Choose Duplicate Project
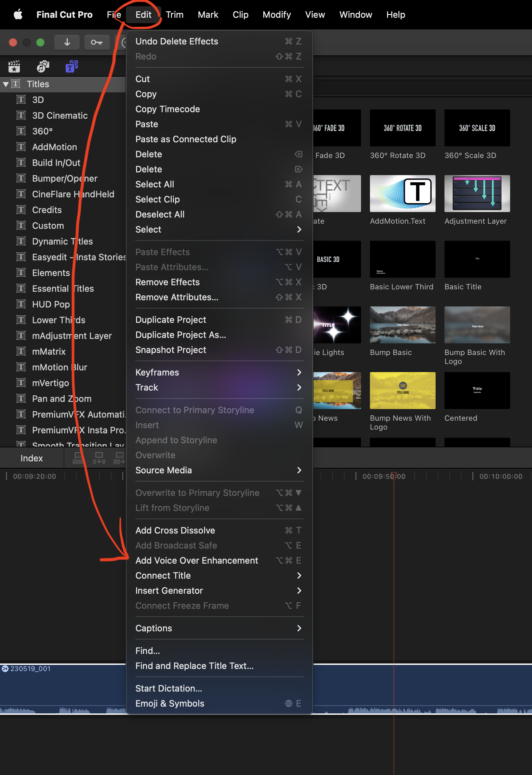 coord(219,320)
